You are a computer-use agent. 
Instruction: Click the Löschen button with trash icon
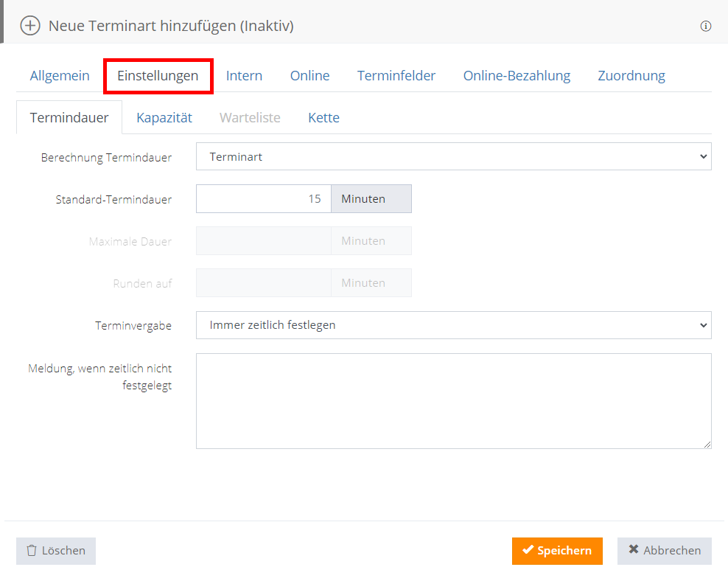[x=56, y=551]
